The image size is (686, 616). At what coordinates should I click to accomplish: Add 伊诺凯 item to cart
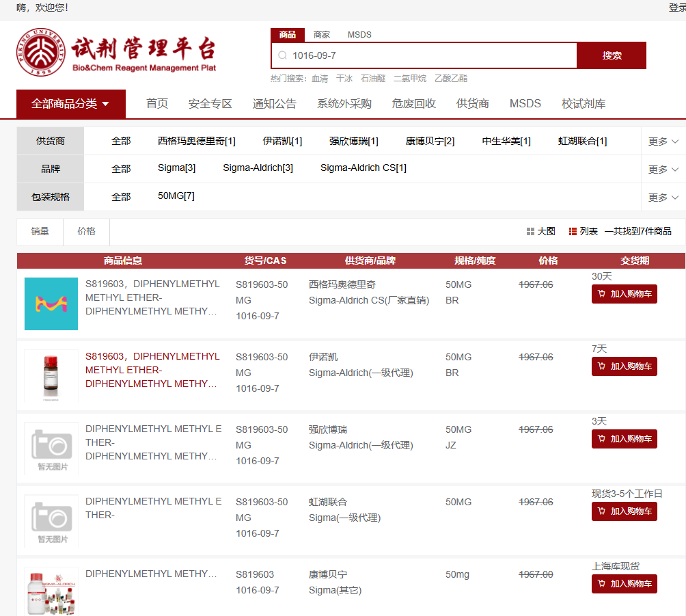pos(625,366)
